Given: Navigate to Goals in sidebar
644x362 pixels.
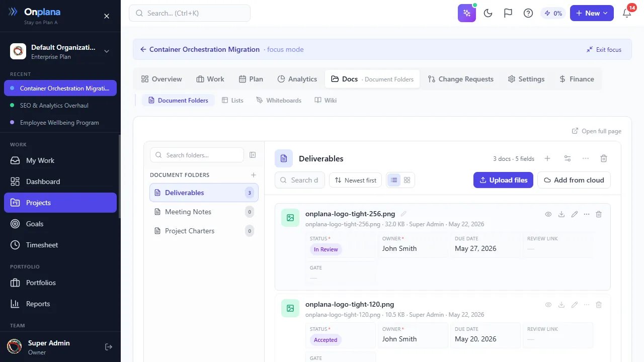Looking at the screenshot, I should pos(60,224).
